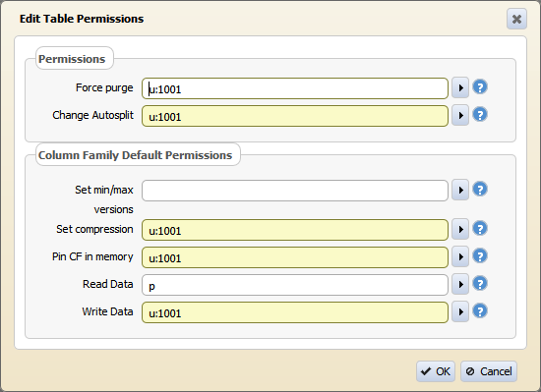Click the OK button

(x=436, y=371)
